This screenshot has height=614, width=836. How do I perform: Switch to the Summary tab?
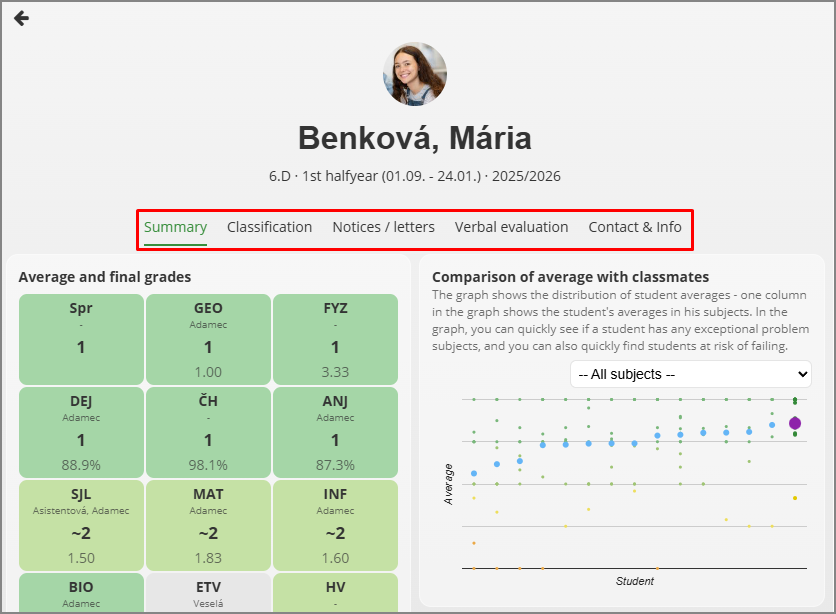pyautogui.click(x=175, y=227)
